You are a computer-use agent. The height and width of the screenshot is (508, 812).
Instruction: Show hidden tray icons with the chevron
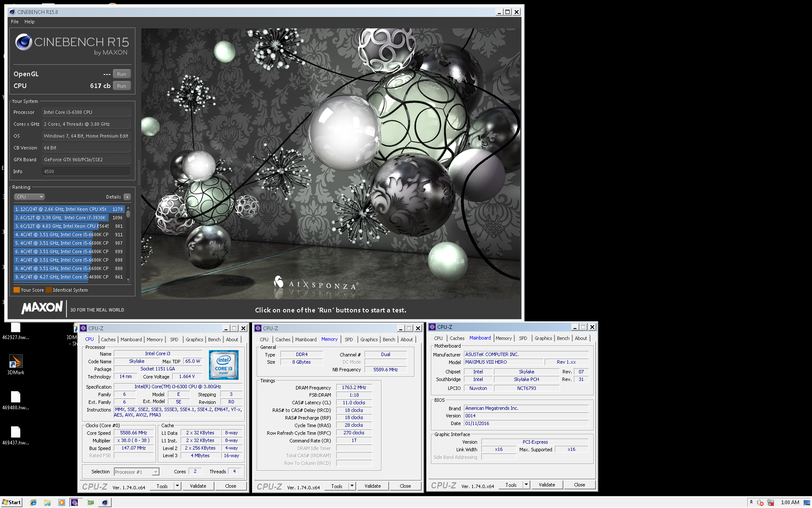pyautogui.click(x=751, y=502)
